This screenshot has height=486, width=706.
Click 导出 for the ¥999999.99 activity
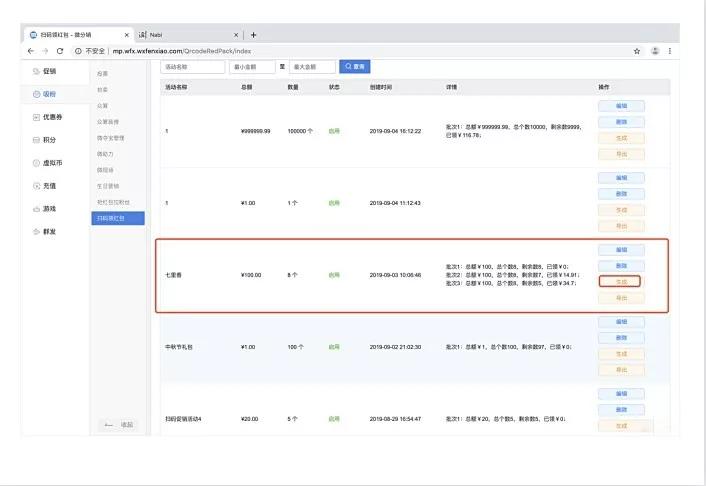621,154
